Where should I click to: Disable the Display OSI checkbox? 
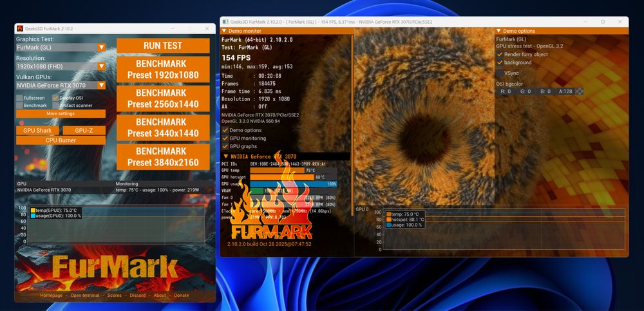[55, 98]
